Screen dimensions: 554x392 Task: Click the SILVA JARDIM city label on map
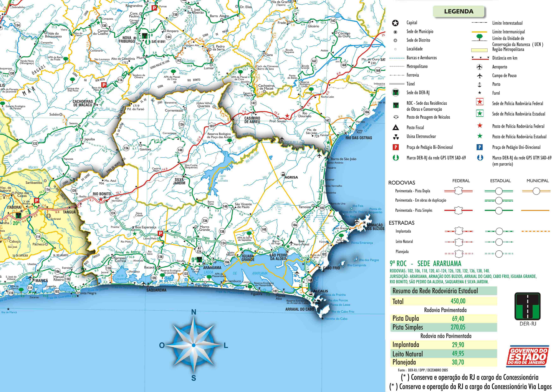coord(179,181)
